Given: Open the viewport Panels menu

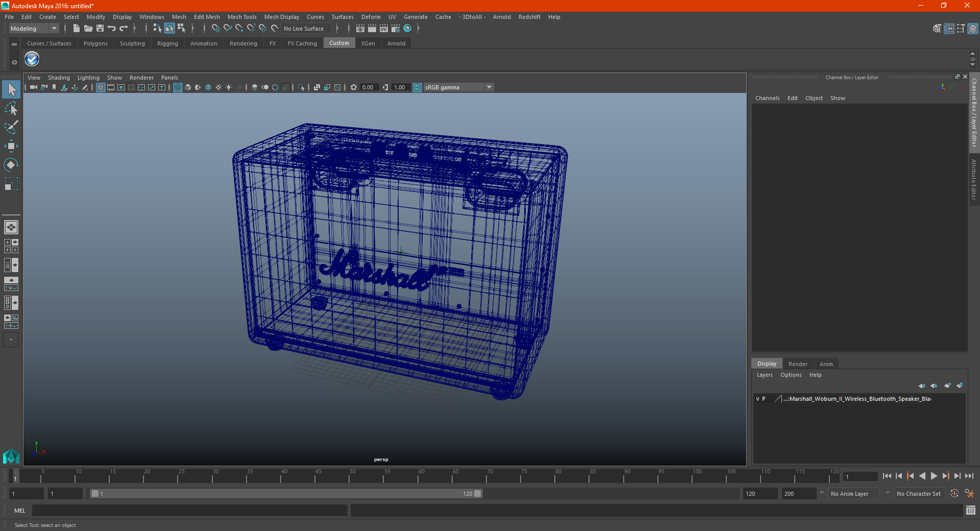Looking at the screenshot, I should point(169,78).
